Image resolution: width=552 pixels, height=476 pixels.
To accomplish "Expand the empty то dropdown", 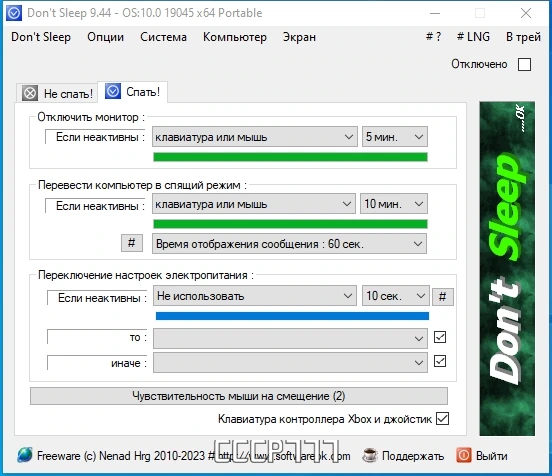I will click(x=290, y=338).
